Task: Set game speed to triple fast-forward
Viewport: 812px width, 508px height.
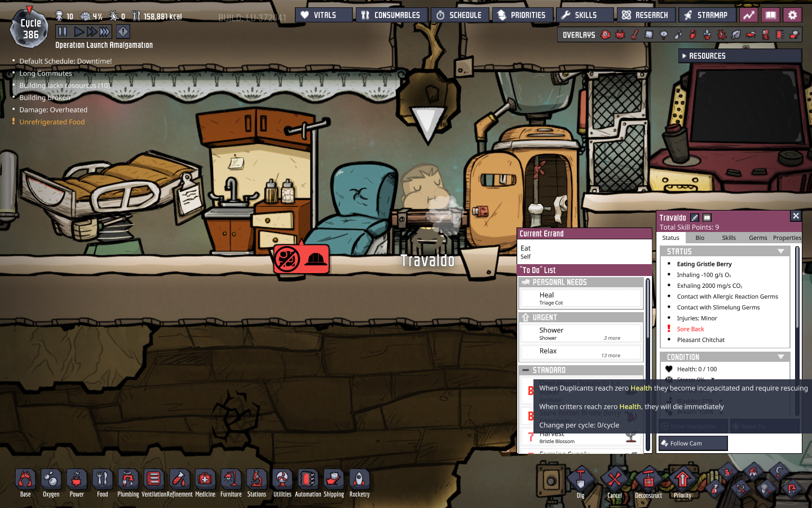Action: (105, 32)
